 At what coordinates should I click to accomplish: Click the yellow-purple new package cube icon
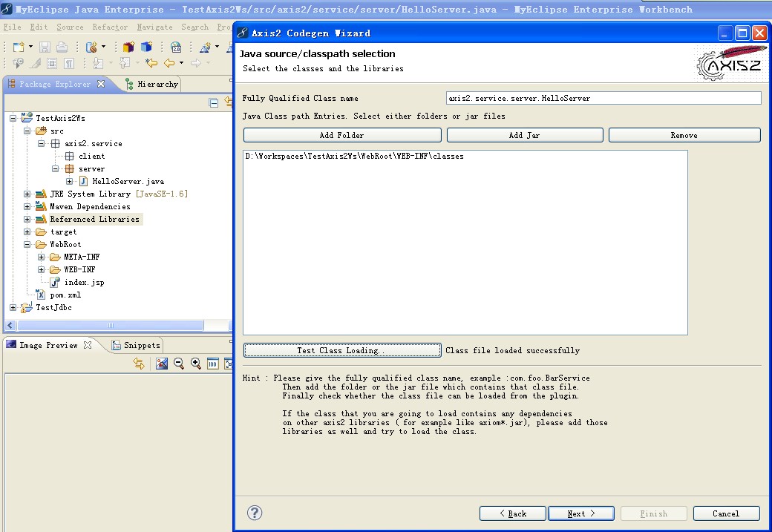(128, 47)
